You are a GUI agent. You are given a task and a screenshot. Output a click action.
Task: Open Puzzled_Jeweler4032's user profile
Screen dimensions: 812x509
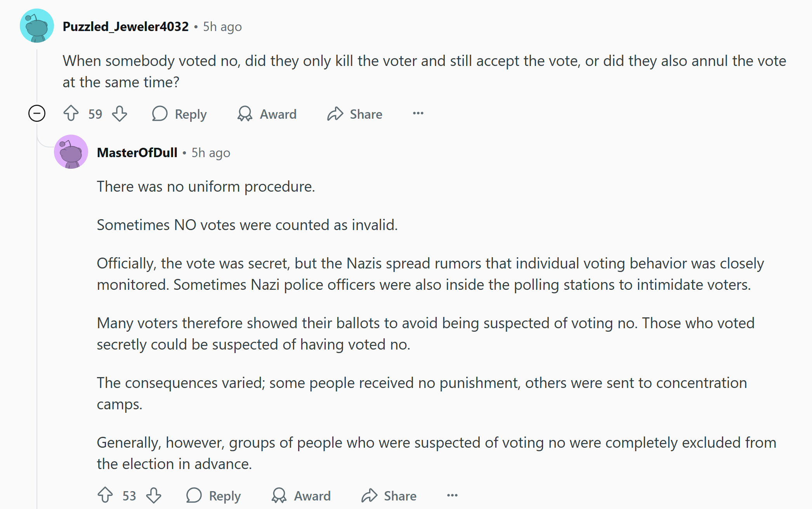click(x=126, y=26)
